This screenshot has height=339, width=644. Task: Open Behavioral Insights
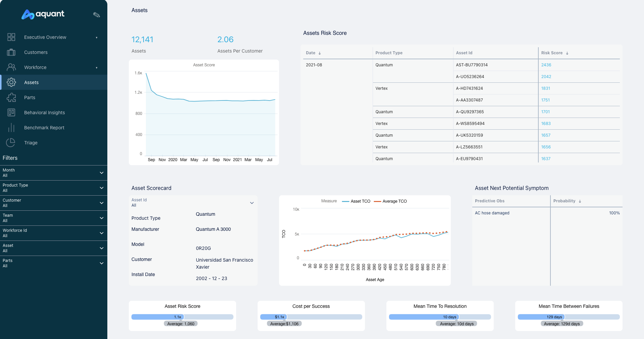click(x=44, y=113)
